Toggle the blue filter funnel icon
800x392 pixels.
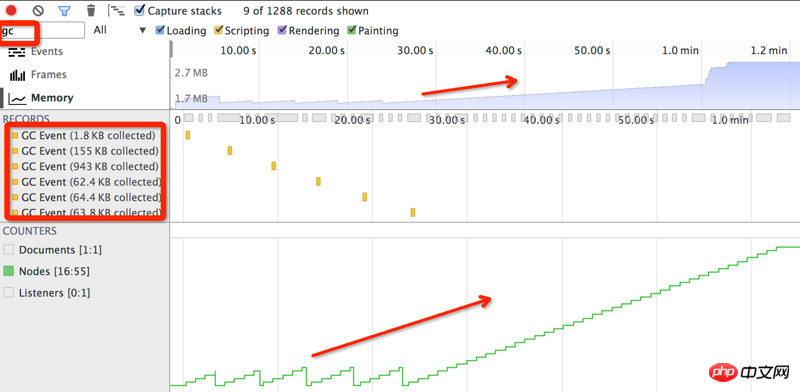64,10
